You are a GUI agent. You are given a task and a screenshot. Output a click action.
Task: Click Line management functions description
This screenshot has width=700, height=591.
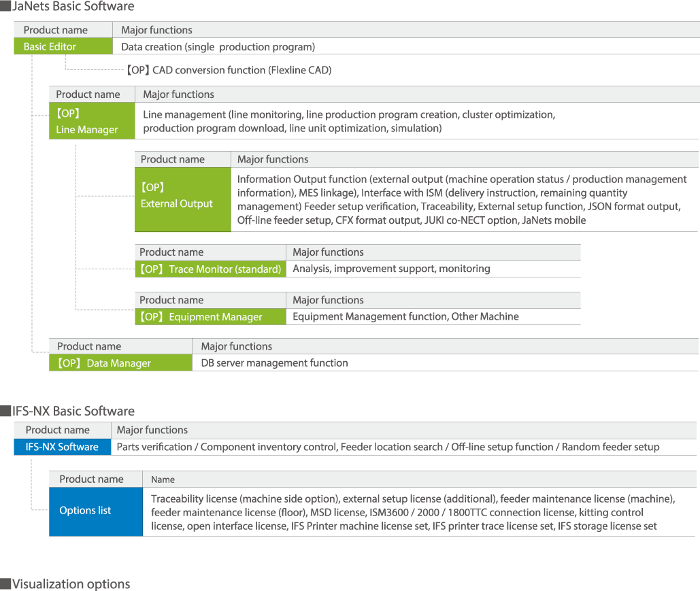pyautogui.click(x=349, y=122)
